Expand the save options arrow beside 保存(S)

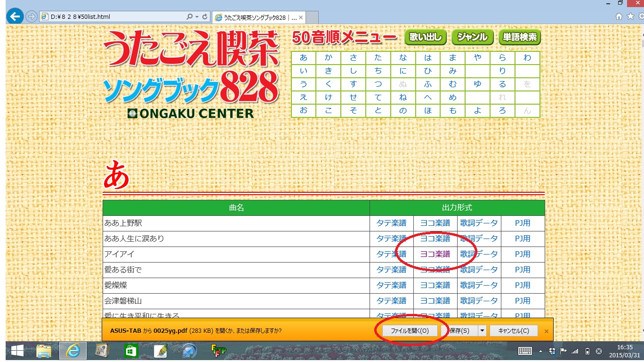pyautogui.click(x=482, y=330)
